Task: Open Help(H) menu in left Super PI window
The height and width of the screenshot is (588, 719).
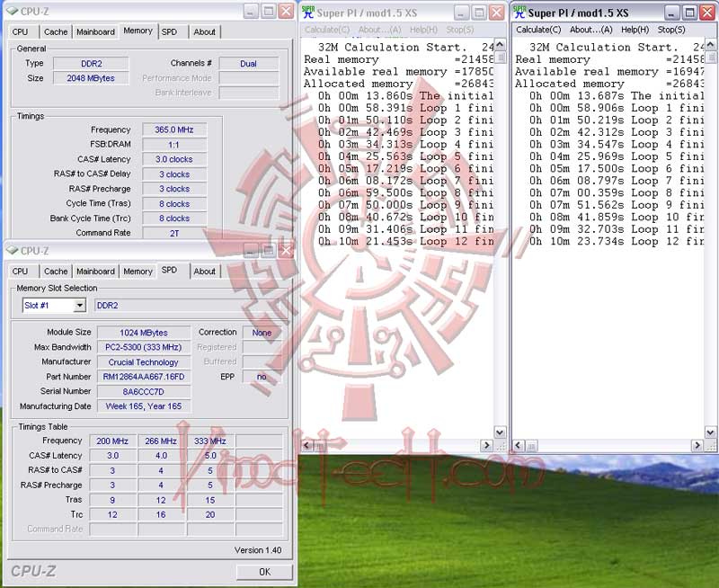Action: pos(423,30)
